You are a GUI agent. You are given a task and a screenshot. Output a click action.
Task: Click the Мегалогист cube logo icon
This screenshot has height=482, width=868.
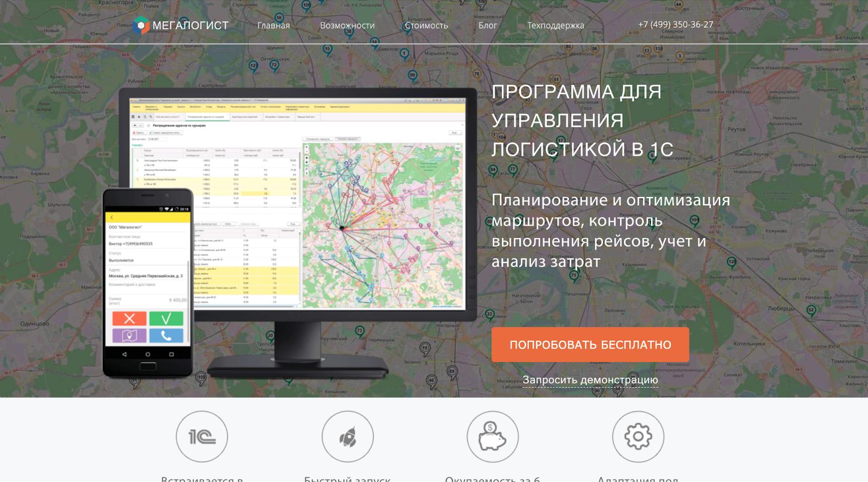(x=141, y=25)
